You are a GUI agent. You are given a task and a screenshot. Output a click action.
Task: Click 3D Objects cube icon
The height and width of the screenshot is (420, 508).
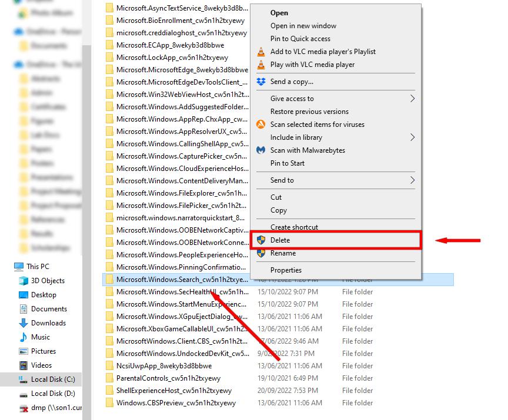(x=24, y=281)
